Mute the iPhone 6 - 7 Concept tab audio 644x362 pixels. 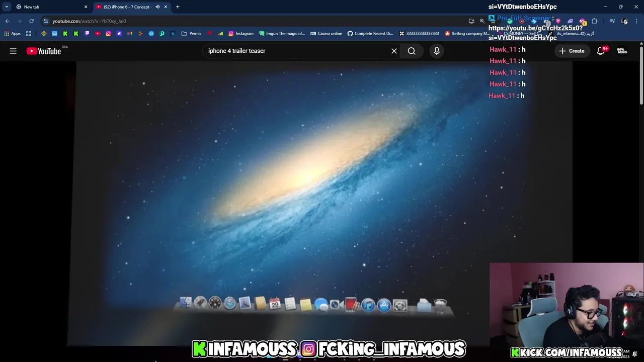coord(157,7)
